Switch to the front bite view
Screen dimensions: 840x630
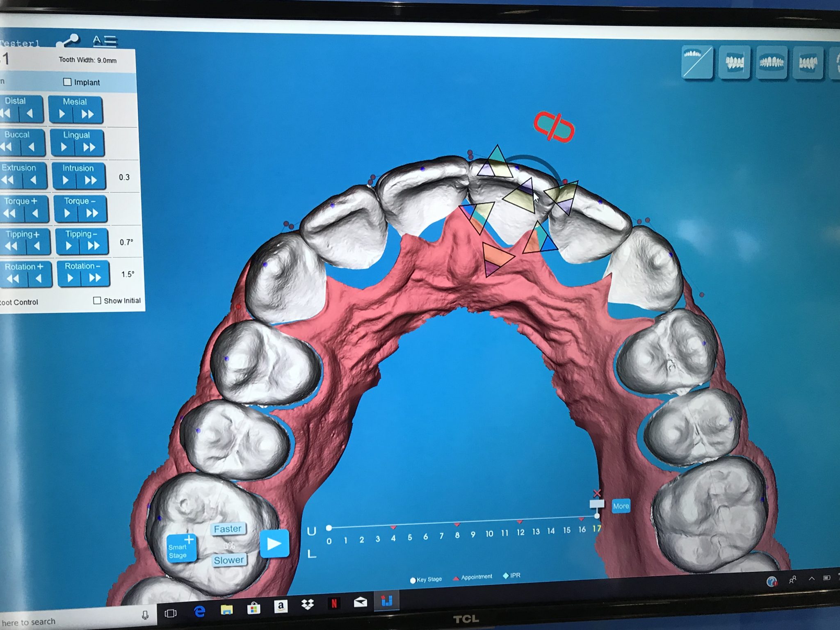[772, 62]
